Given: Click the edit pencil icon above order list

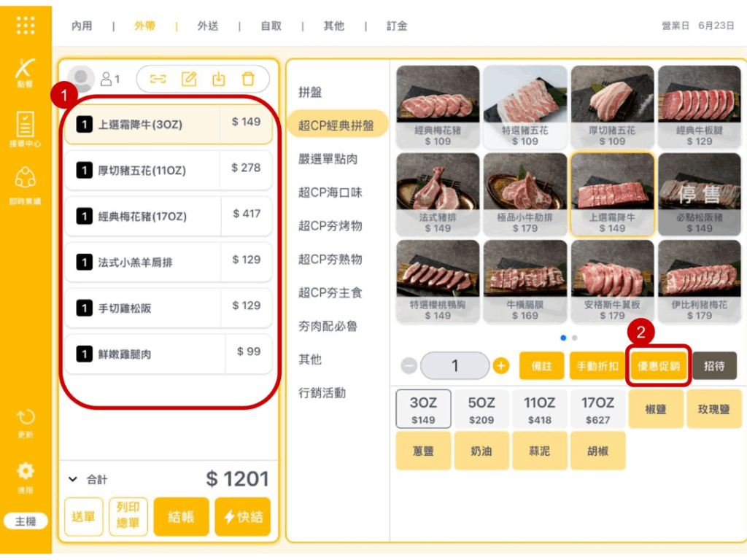Looking at the screenshot, I should tap(189, 79).
